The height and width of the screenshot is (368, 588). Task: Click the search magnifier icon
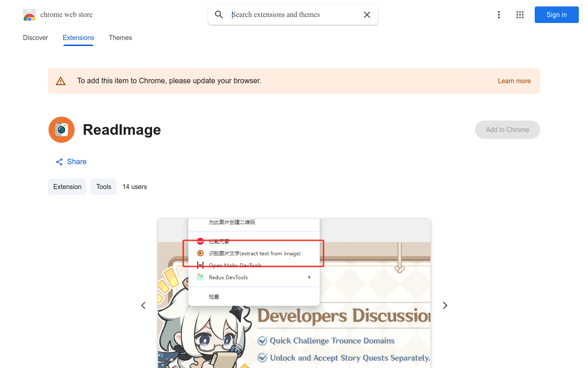(x=219, y=15)
